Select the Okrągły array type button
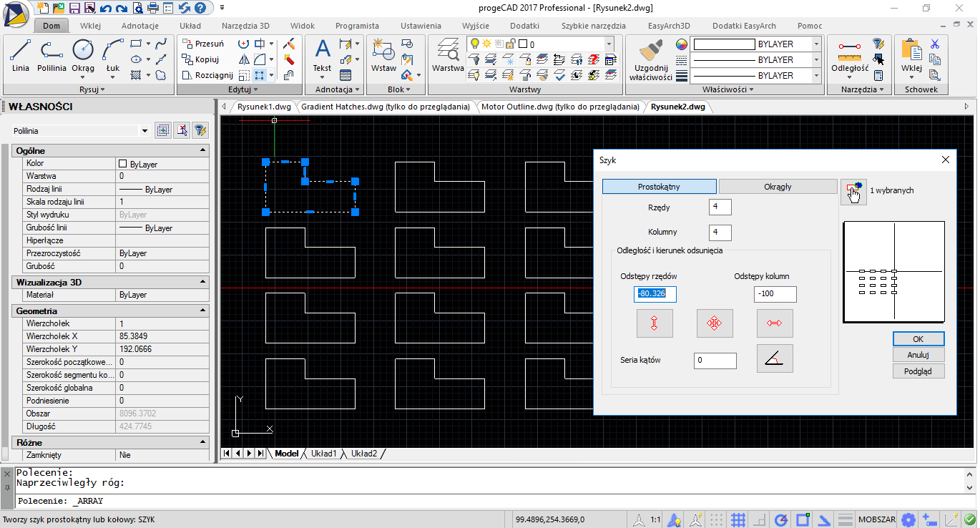 coord(778,187)
